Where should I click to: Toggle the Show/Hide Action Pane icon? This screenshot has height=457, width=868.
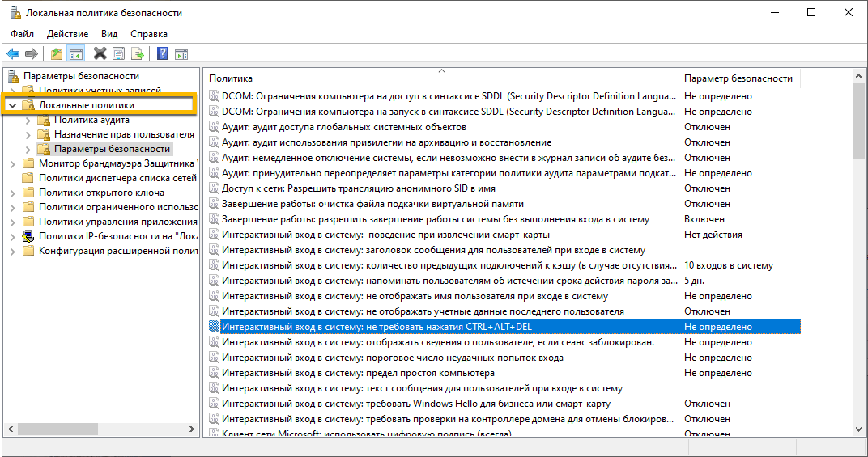pos(181,54)
